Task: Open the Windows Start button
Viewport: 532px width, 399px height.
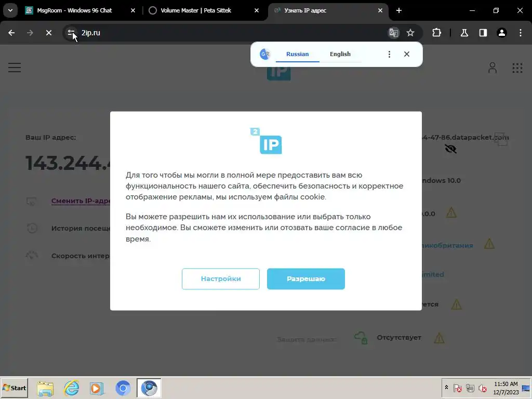Action: [x=14, y=388]
